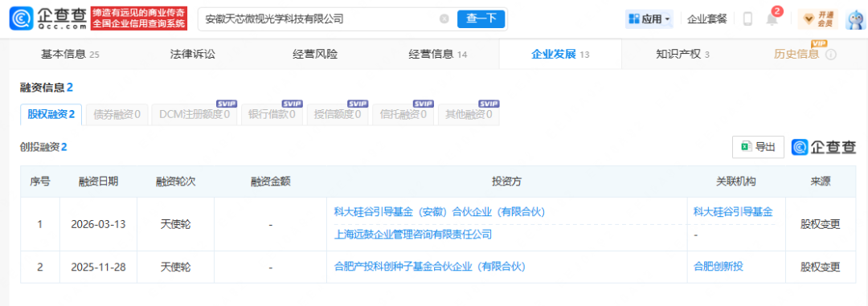Image resolution: width=868 pixels, height=306 pixels.
Task: Open 企业套餐 link
Action: [x=707, y=19]
